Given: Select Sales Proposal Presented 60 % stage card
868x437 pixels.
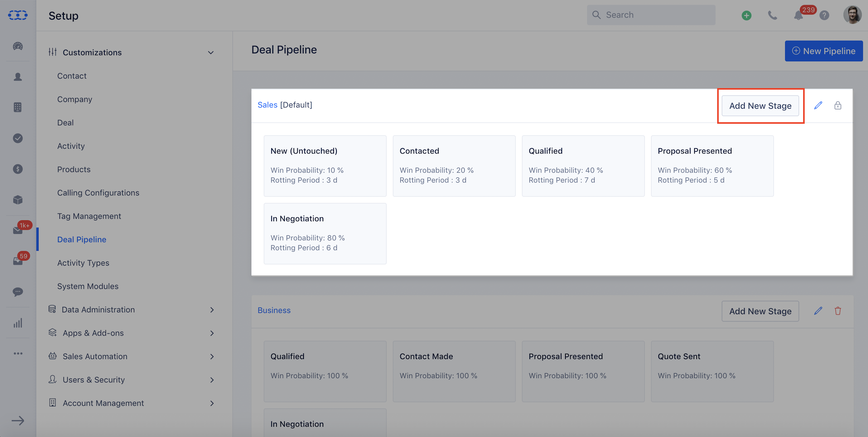Looking at the screenshot, I should (712, 166).
